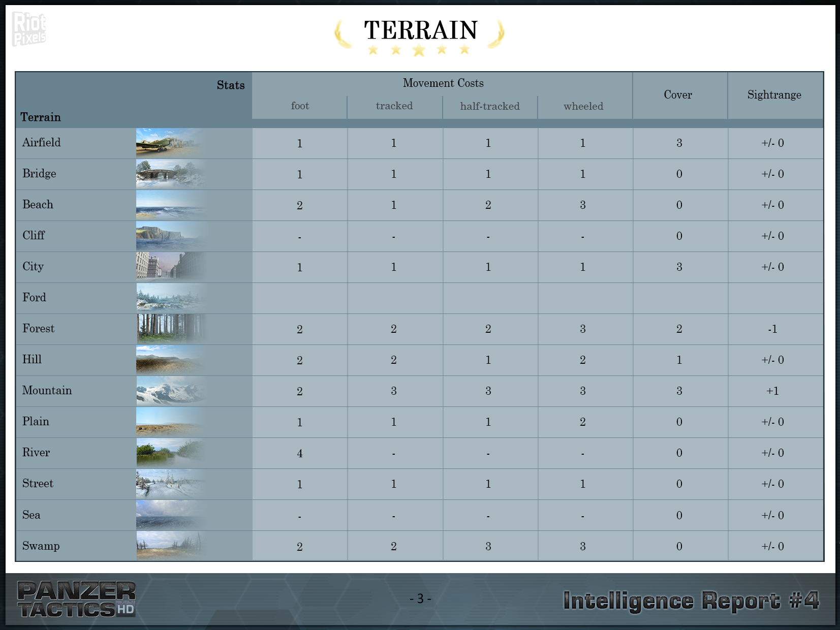Click the Panzer Tactics HD logo
Image resolution: width=840 pixels, height=630 pixels.
[x=76, y=600]
